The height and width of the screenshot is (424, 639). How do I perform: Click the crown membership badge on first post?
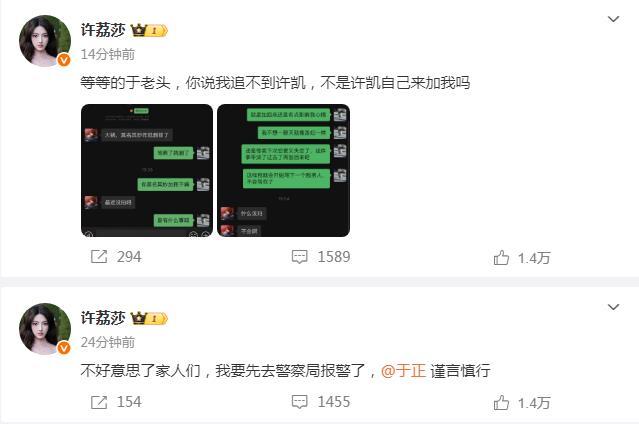point(149,31)
